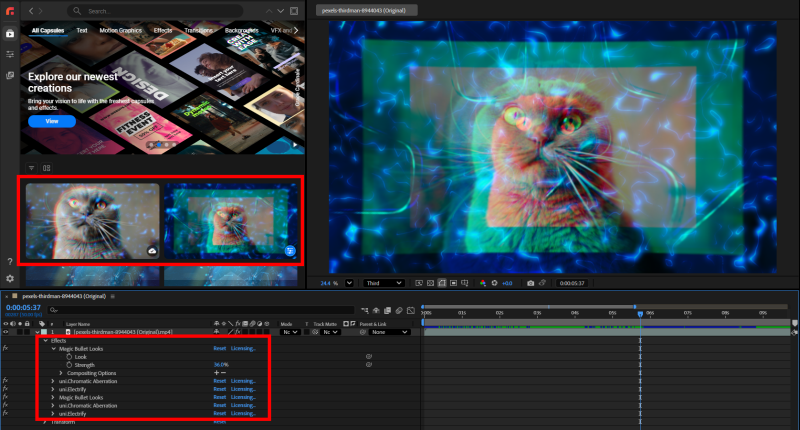Collapse the Effects group
This screenshot has width=800, height=430.
pos(45,341)
